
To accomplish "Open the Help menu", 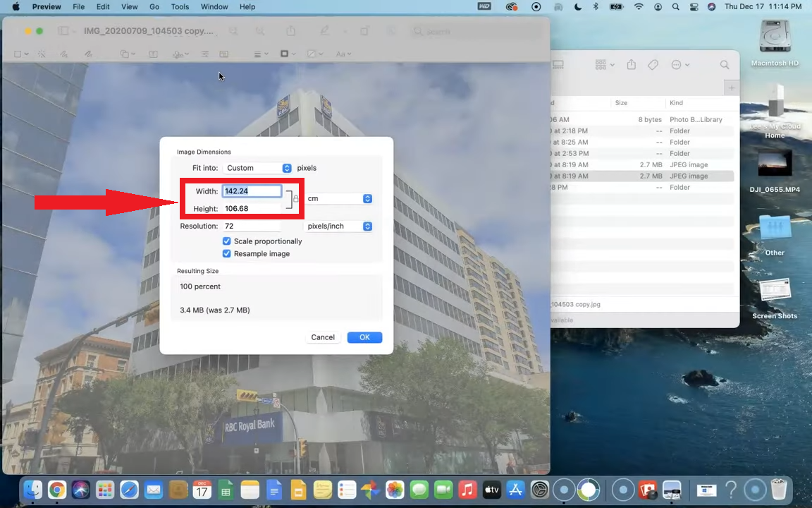I will [x=247, y=7].
